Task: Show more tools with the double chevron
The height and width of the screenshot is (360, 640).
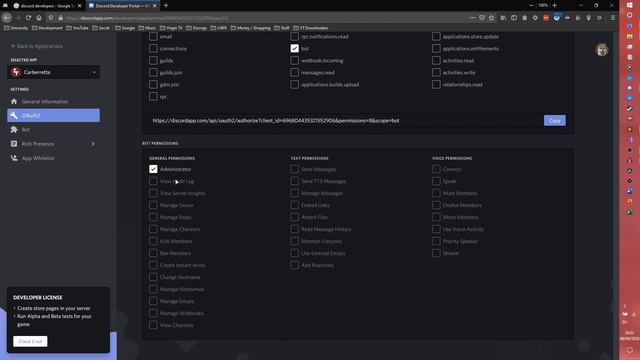Action: [x=599, y=18]
